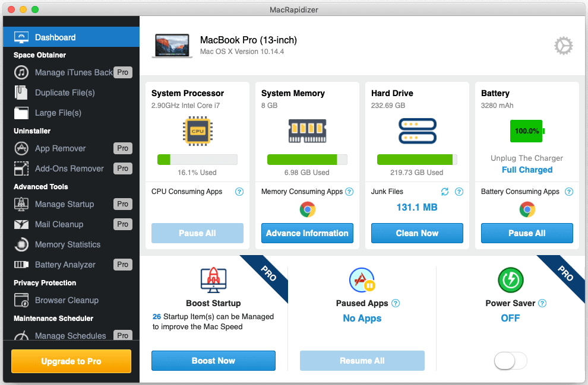Open help for CPU Consuming Apps

(239, 192)
